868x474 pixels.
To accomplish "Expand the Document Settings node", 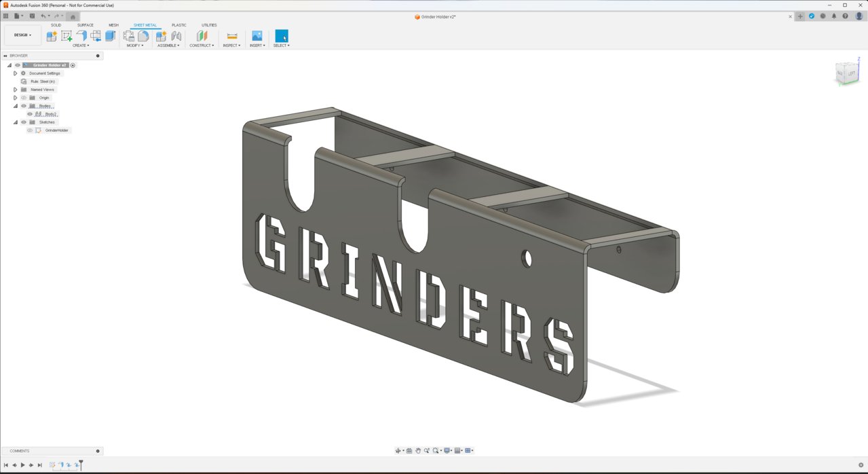I will click(16, 73).
